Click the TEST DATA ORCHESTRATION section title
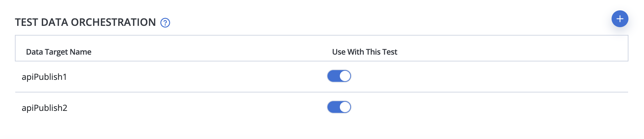 [86, 22]
